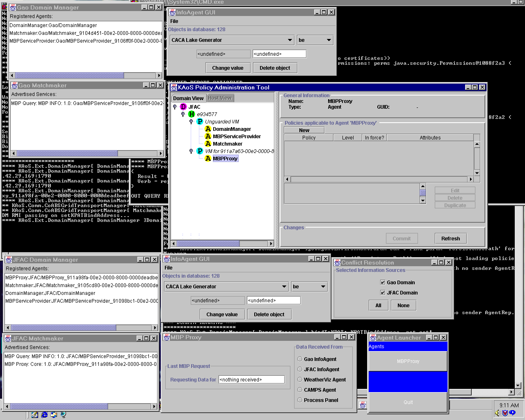Click the editable undefined field in upper InfoAgent GUI
The image size is (525, 420).
[279, 54]
